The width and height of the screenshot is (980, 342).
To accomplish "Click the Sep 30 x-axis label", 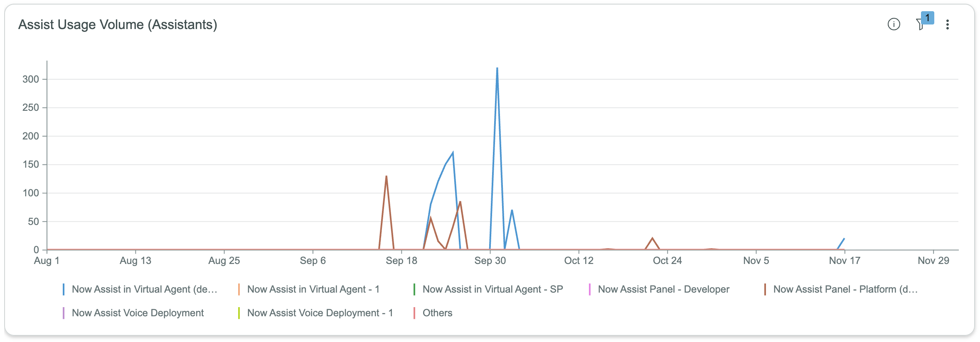I will pos(490,261).
